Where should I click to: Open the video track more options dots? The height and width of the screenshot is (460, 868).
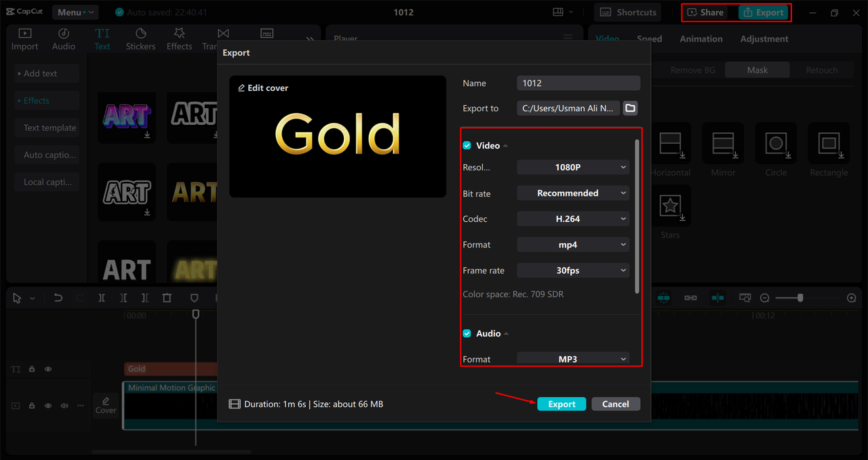(x=81, y=406)
